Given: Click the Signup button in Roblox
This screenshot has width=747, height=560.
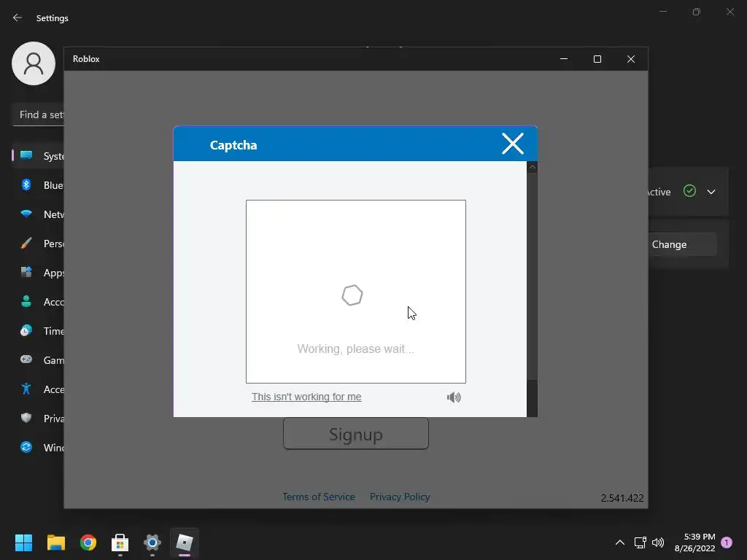Looking at the screenshot, I should coord(356,434).
